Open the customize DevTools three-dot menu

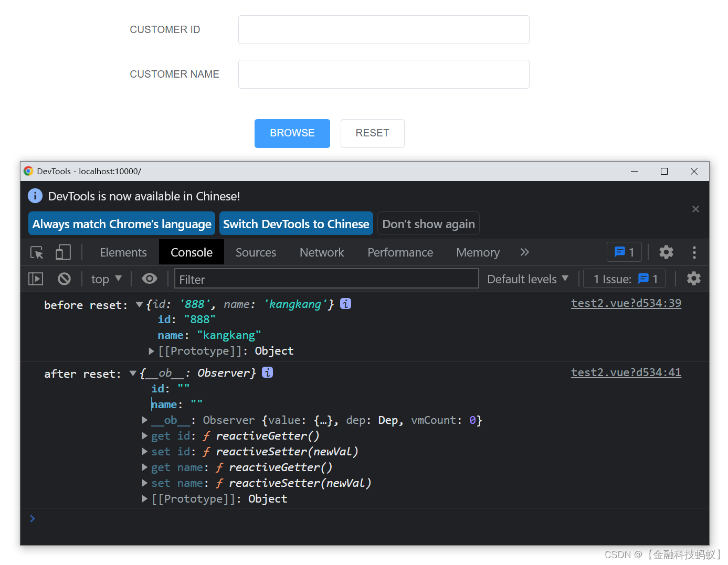click(694, 252)
